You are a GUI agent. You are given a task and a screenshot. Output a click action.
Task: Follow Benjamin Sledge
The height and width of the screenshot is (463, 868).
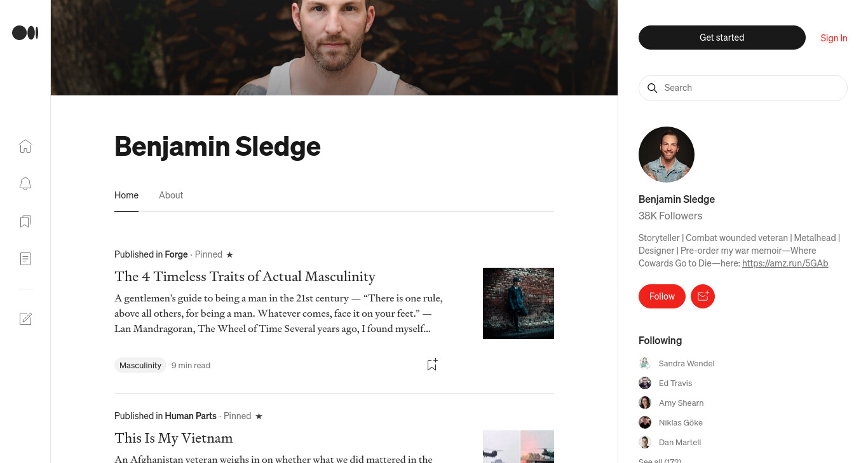(662, 296)
